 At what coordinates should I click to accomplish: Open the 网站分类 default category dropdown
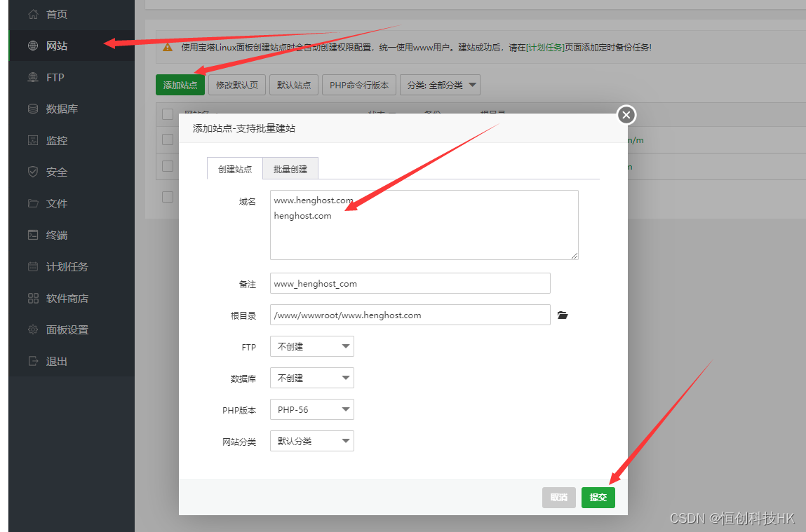click(311, 441)
